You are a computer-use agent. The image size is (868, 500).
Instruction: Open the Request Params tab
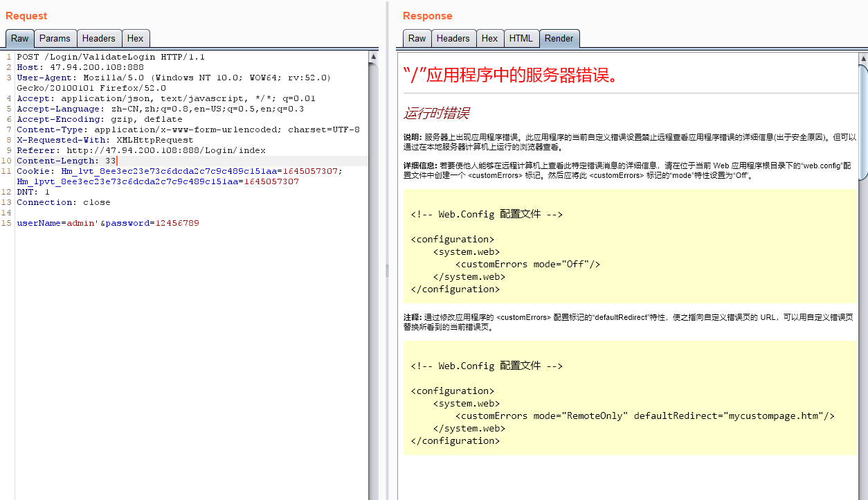[55, 39]
